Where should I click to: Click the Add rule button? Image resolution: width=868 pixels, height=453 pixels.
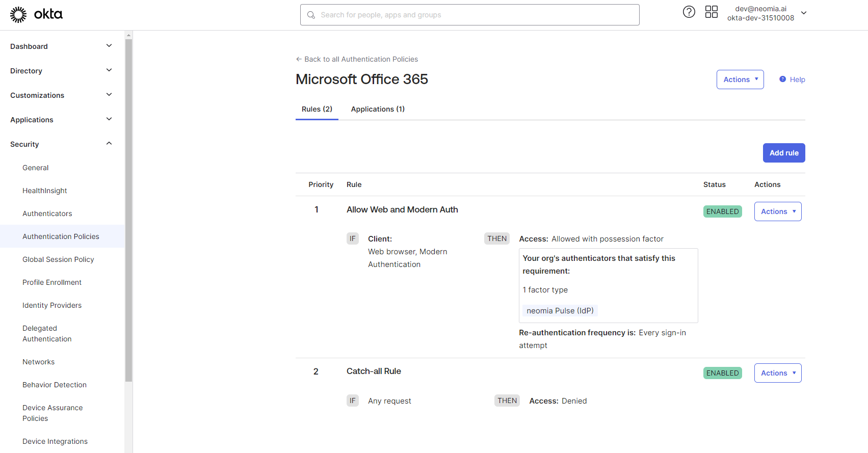(784, 153)
